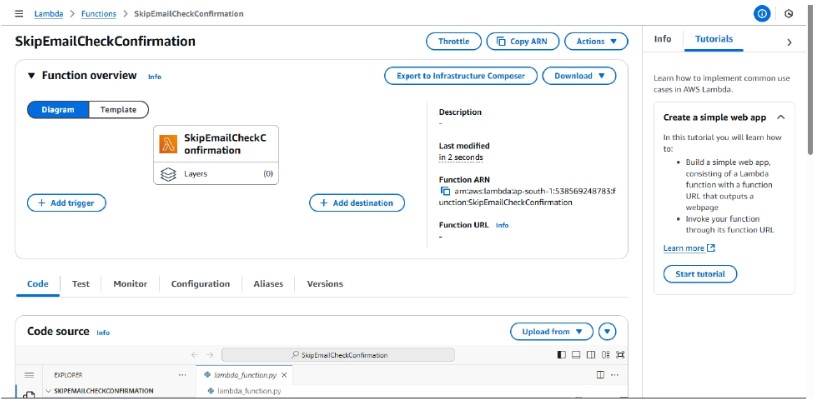The width and height of the screenshot is (821, 407).
Task: Toggle primary side bar layout icon
Action: [562, 355]
